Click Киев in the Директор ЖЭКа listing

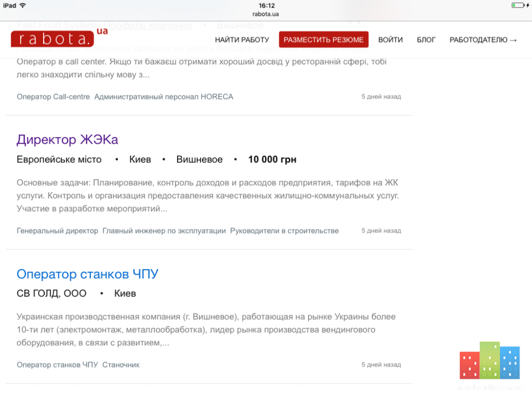pos(140,160)
